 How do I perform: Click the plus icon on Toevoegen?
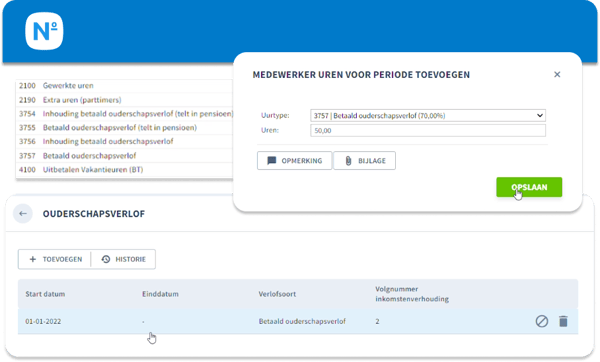[x=33, y=259]
